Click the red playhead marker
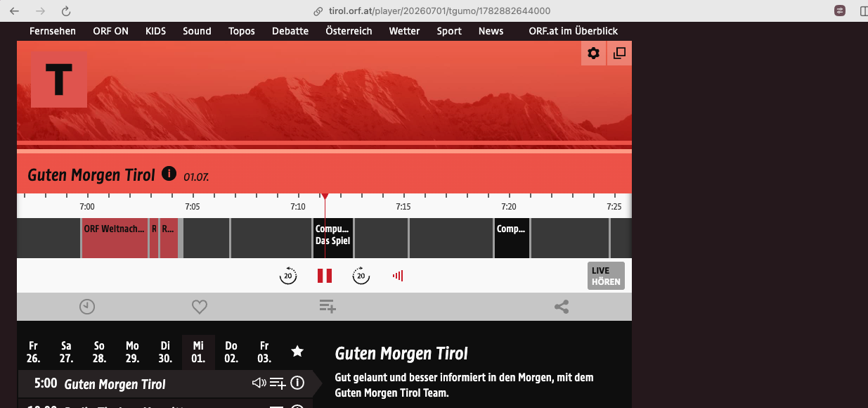The height and width of the screenshot is (408, 868). pyautogui.click(x=325, y=197)
